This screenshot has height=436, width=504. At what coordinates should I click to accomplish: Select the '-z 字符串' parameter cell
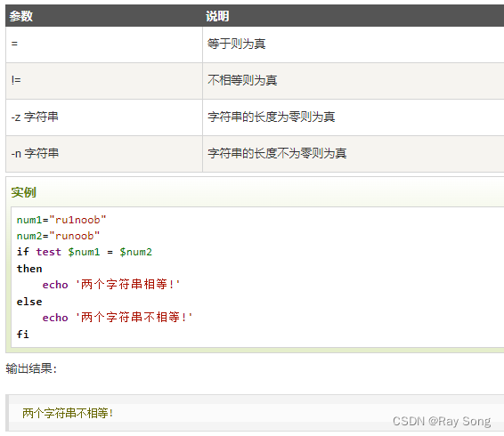pos(104,117)
